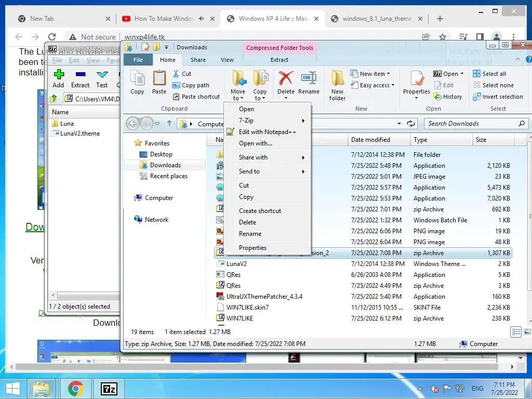Click the Chrome icon on taskbar
532x399 pixels.
75,389
